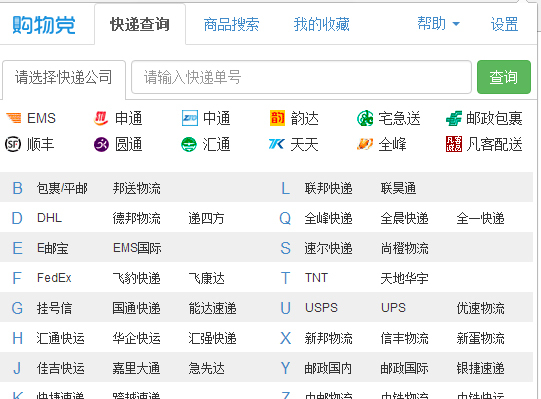This screenshot has height=399, width=541.
Task: Select UPS from the U row
Action: tap(393, 308)
